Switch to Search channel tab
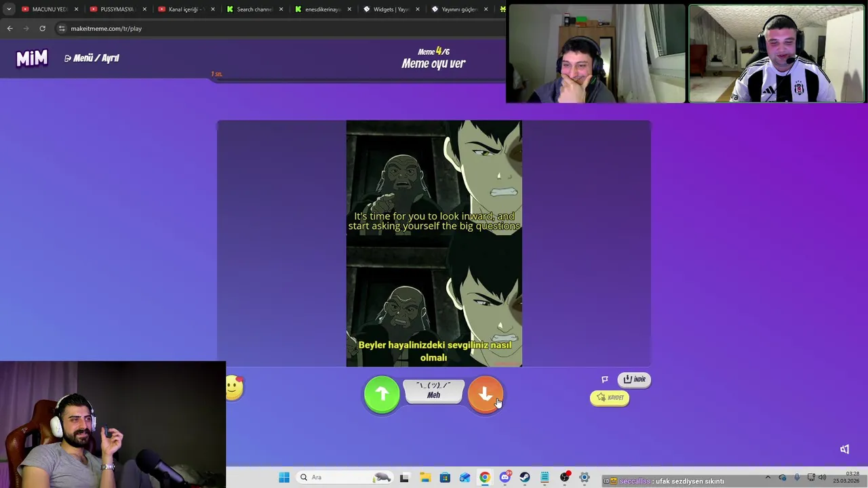Screen dimensions: 868x488 tap(255, 9)
